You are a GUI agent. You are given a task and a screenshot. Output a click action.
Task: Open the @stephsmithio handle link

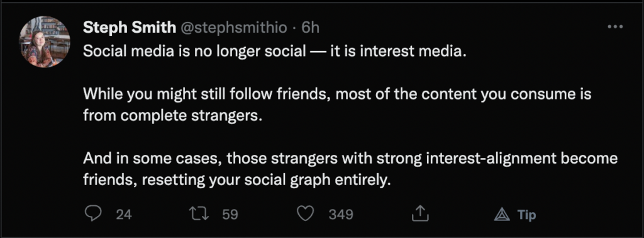(234, 28)
